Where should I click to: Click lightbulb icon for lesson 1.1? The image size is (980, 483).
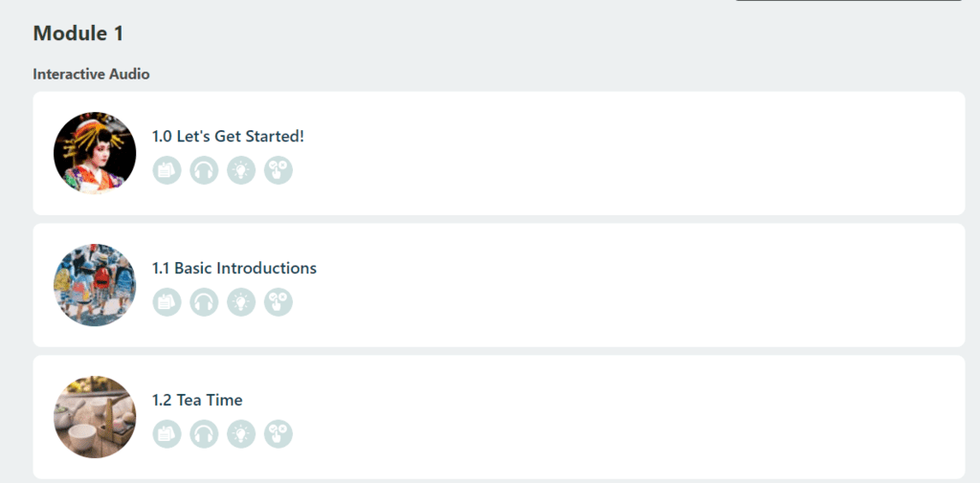point(241,302)
